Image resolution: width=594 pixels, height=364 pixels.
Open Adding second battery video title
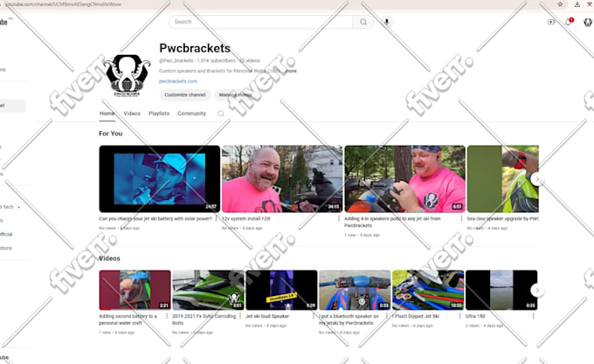[128, 319]
